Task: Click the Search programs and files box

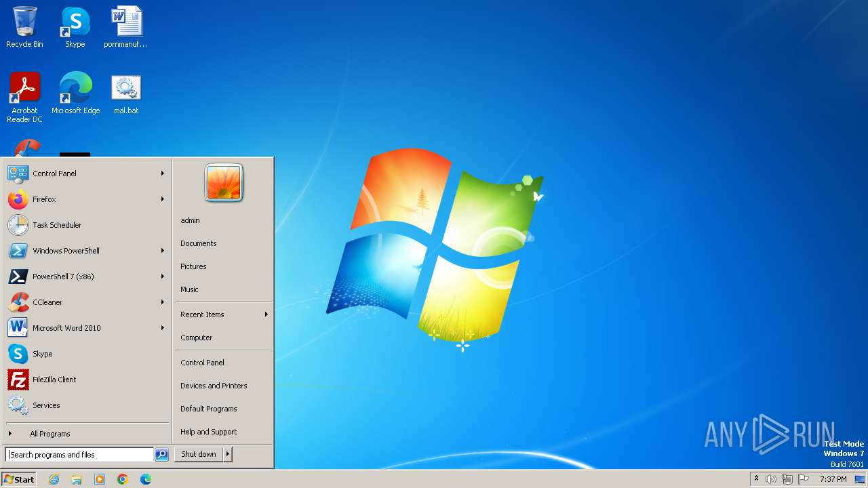Action: (79, 455)
